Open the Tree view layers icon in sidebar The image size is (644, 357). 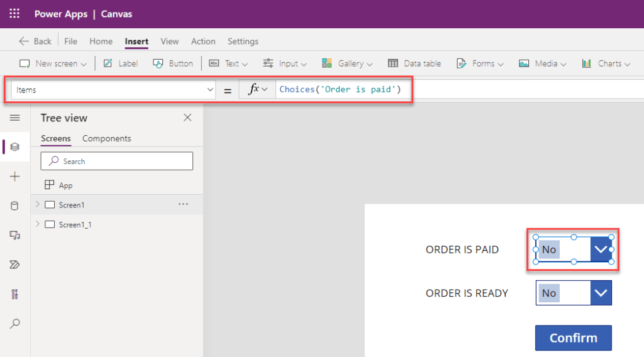tap(15, 147)
